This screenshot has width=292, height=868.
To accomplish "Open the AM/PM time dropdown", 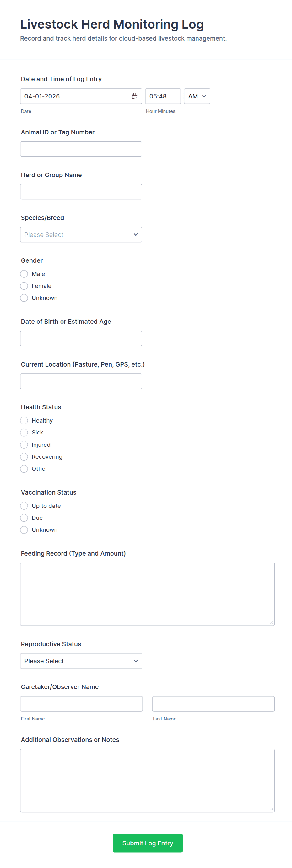I will [197, 96].
